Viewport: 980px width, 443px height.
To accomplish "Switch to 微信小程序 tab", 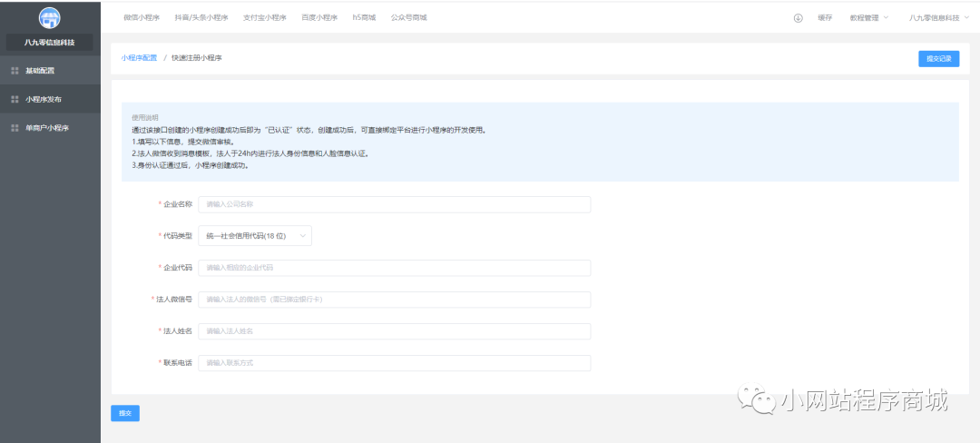I will tap(140, 18).
